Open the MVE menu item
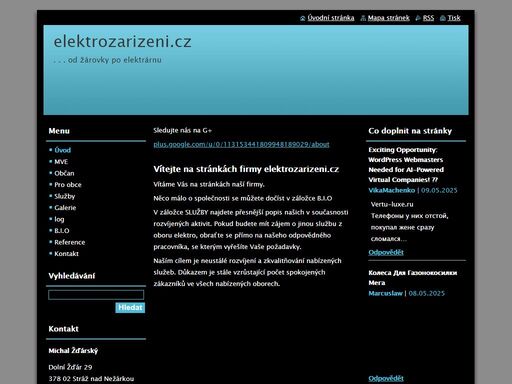Image resolution: width=512 pixels, height=384 pixels. pyautogui.click(x=61, y=162)
